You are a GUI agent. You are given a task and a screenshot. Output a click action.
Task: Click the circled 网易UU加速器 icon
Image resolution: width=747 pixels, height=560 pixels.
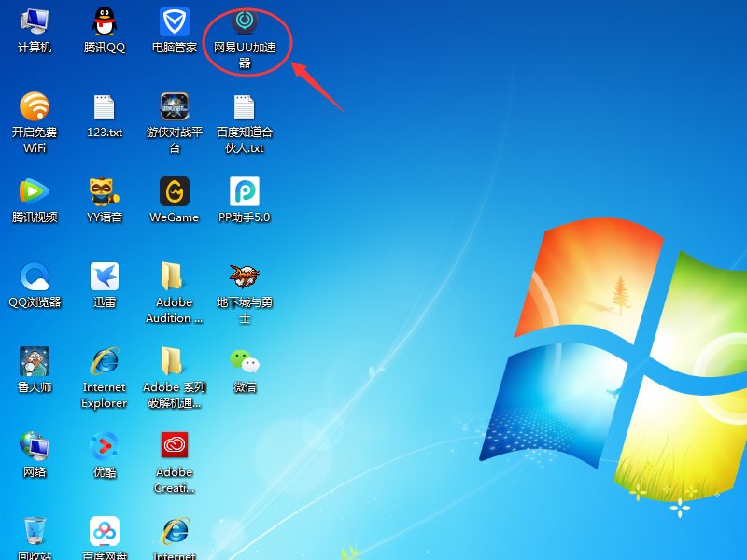(x=245, y=22)
